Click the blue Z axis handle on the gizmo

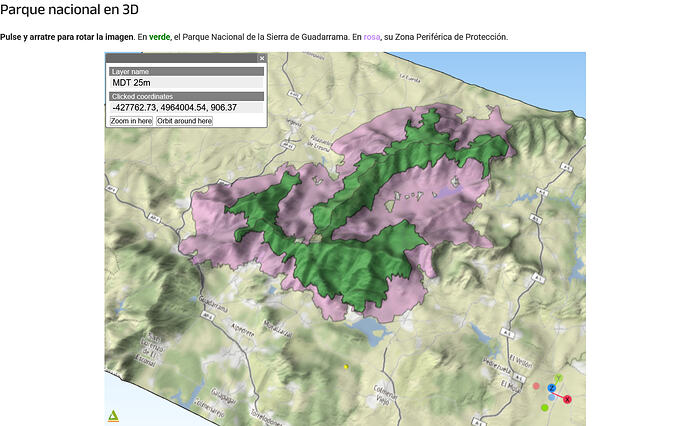pyautogui.click(x=552, y=388)
